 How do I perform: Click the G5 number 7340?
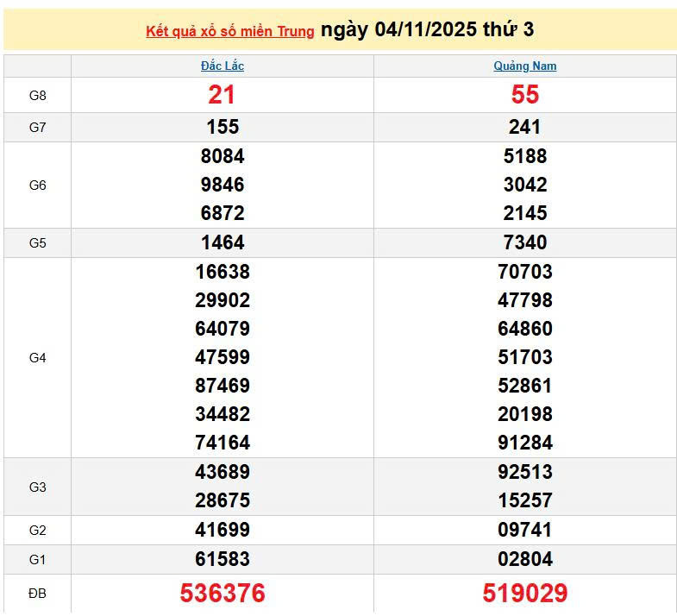pos(524,242)
